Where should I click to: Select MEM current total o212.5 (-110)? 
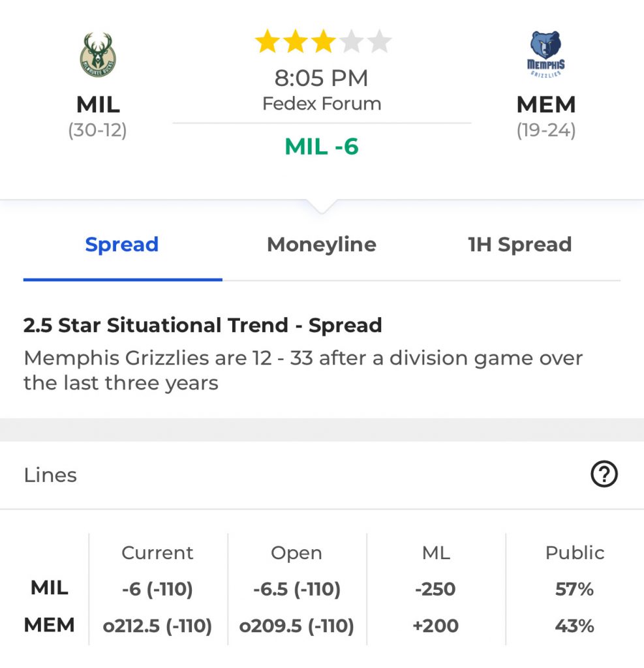[x=157, y=626]
